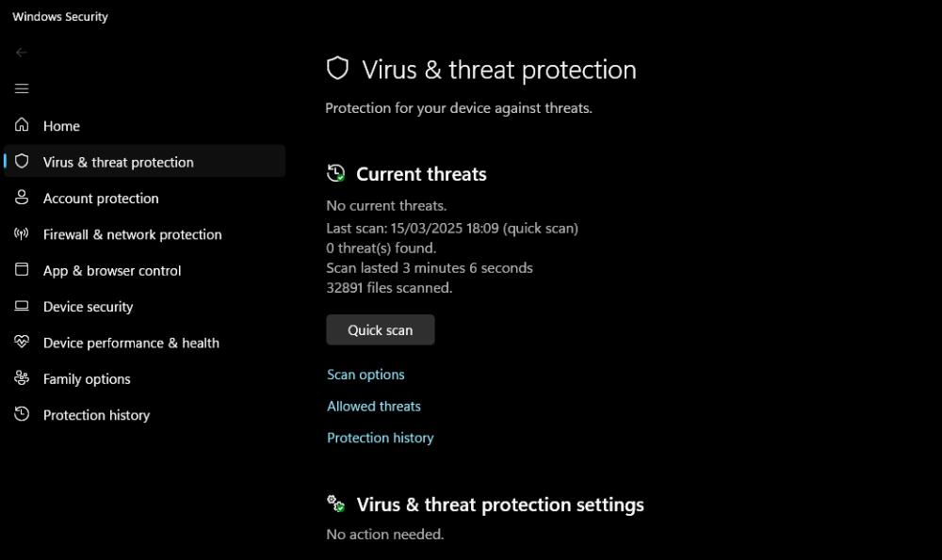Screen dimensions: 942x560
Task: Click the back arrow icon
Action: [22, 53]
